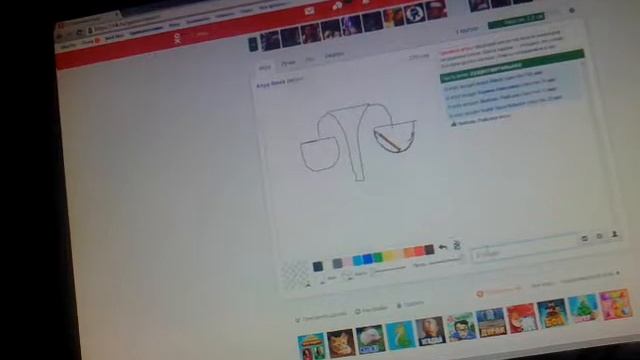Click the left arrow beside the player avatars

(253, 44)
